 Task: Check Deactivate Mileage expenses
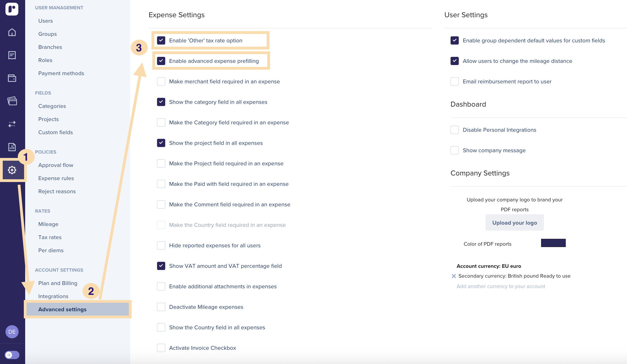point(161,307)
